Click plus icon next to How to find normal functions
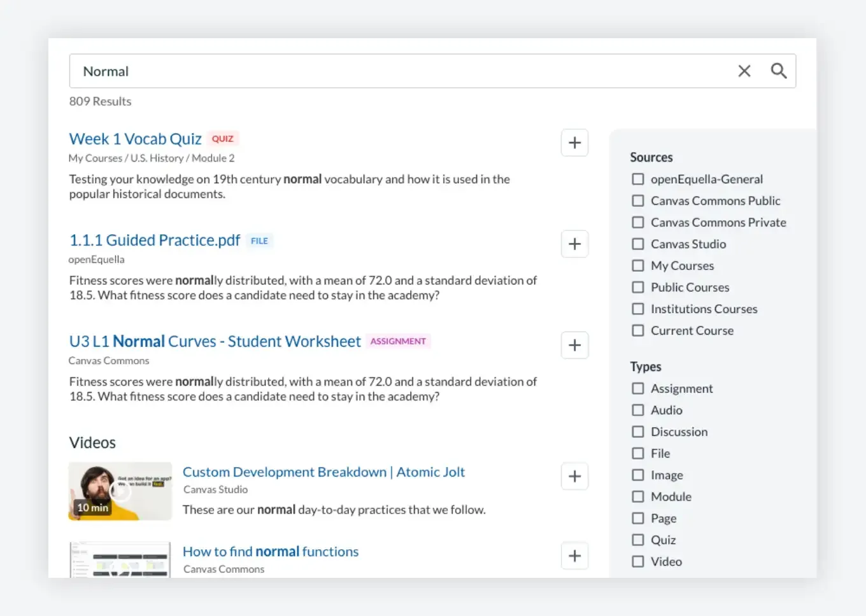This screenshot has width=866, height=616. (x=574, y=556)
